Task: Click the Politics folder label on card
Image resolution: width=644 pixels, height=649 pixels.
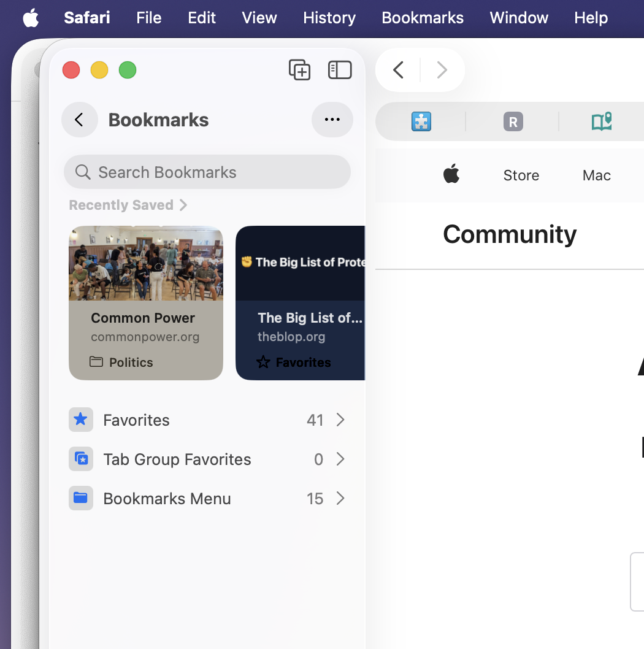Action: coord(121,362)
